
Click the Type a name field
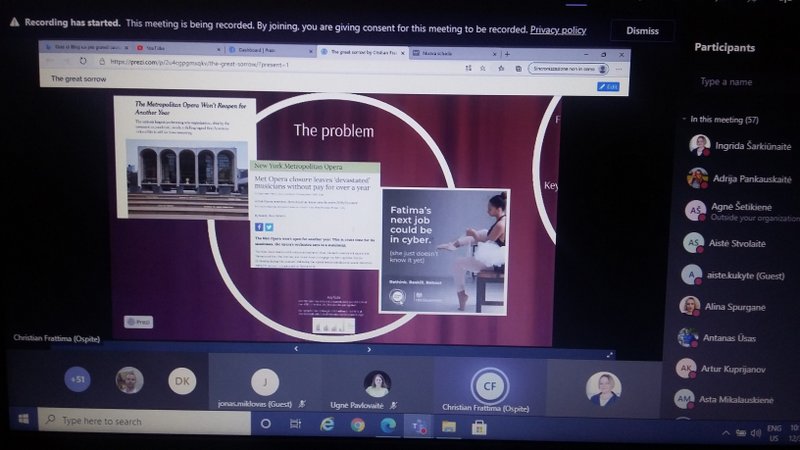point(726,82)
